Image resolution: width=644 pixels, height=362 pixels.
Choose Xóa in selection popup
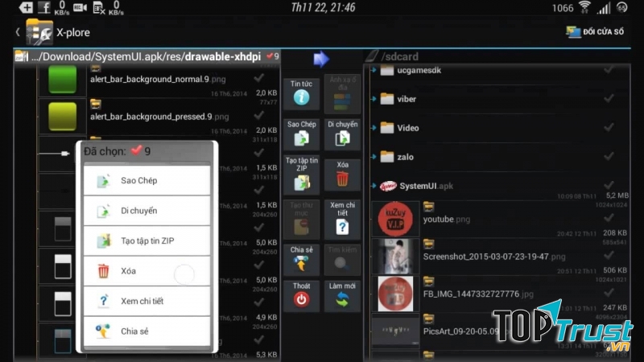click(x=147, y=271)
